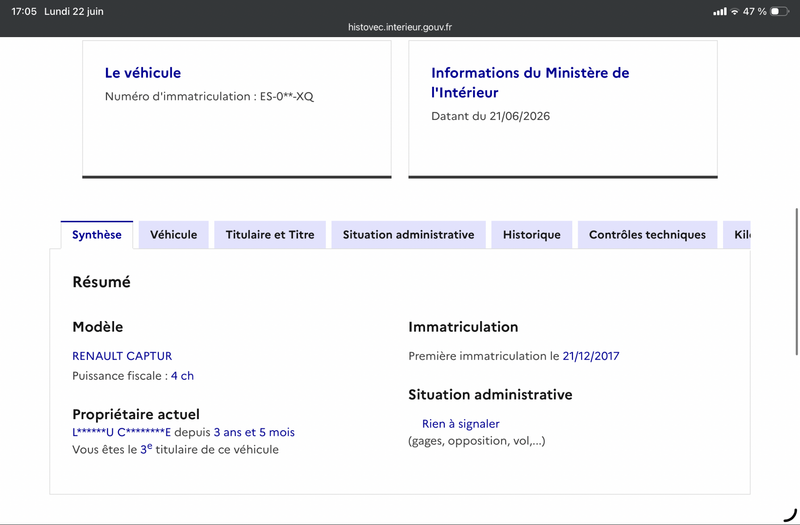
Task: Click Informations du Ministère de l'Intérieur heading
Action: (x=530, y=83)
